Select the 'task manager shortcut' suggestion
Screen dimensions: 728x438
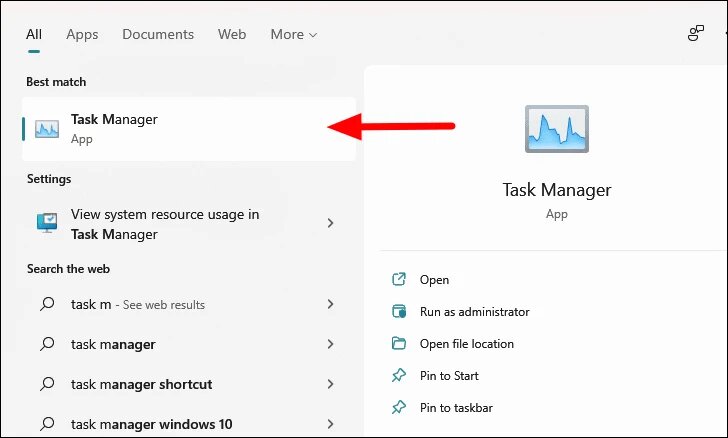tap(189, 384)
